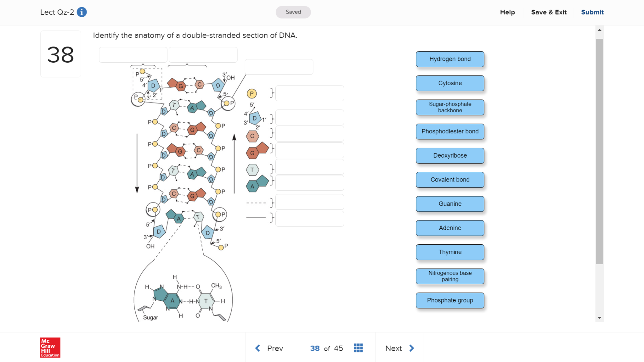644x362 pixels.
Task: Click the vertical scrollbar thumb
Action: [x=599, y=151]
